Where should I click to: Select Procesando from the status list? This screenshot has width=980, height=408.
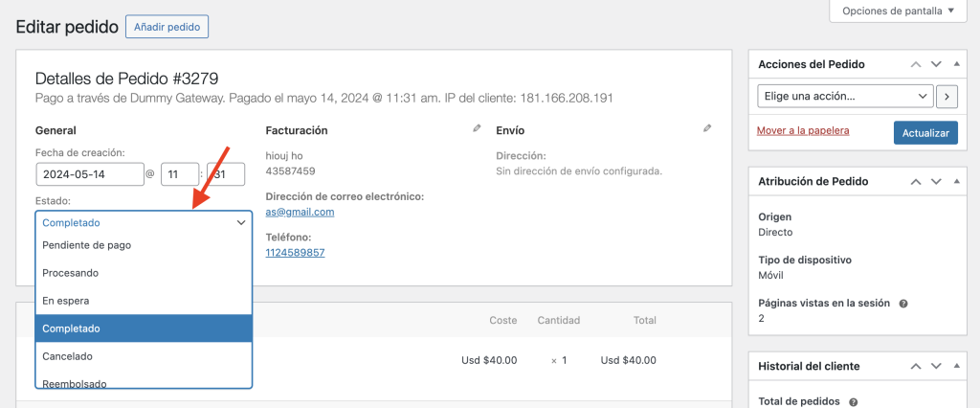(71, 273)
